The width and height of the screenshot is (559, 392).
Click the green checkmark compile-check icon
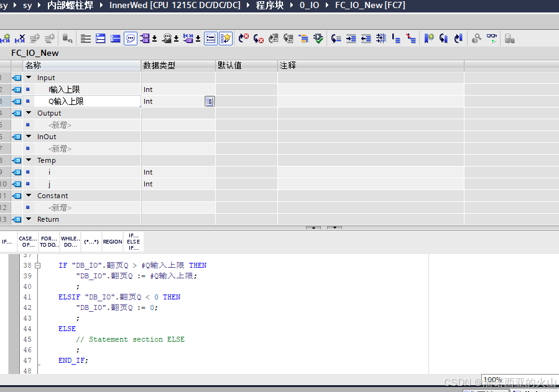(318, 39)
